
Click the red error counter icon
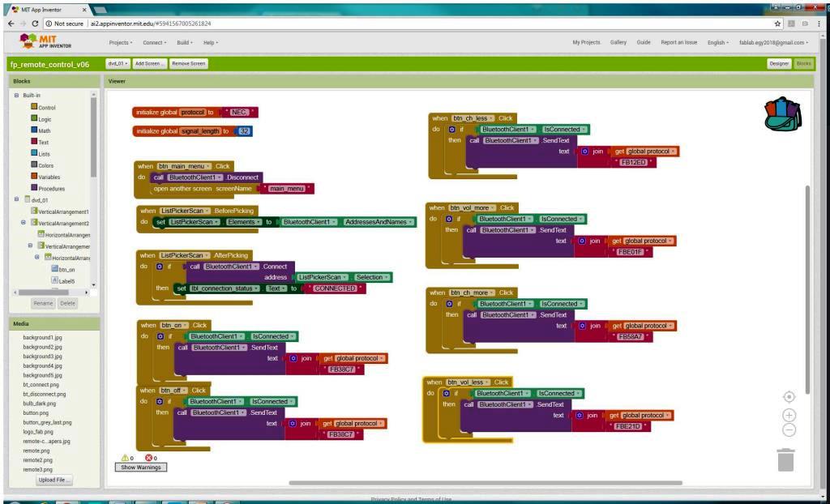click(x=149, y=458)
